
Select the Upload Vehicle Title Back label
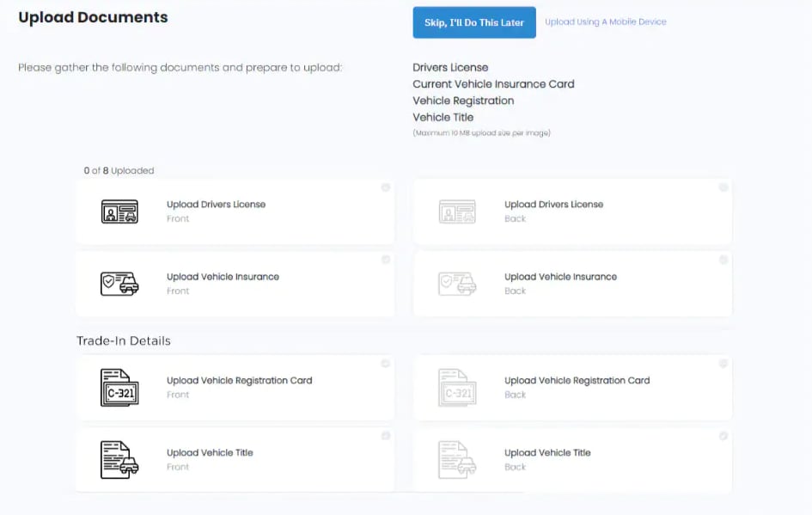tap(547, 453)
